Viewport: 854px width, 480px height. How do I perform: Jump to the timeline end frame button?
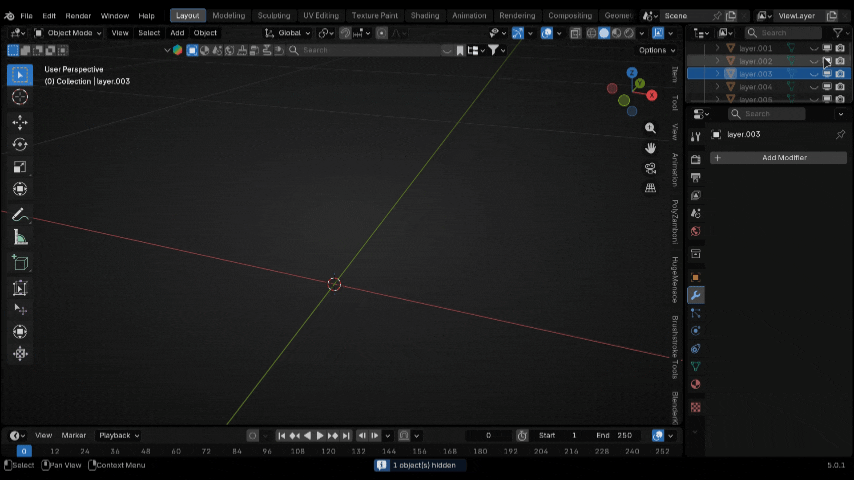pyautogui.click(x=346, y=436)
